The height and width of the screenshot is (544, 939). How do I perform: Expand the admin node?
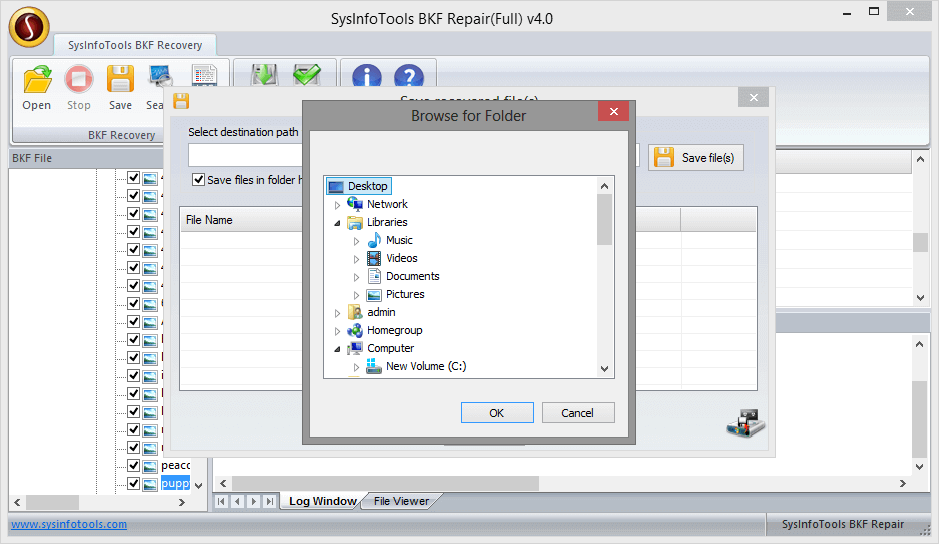pos(337,313)
